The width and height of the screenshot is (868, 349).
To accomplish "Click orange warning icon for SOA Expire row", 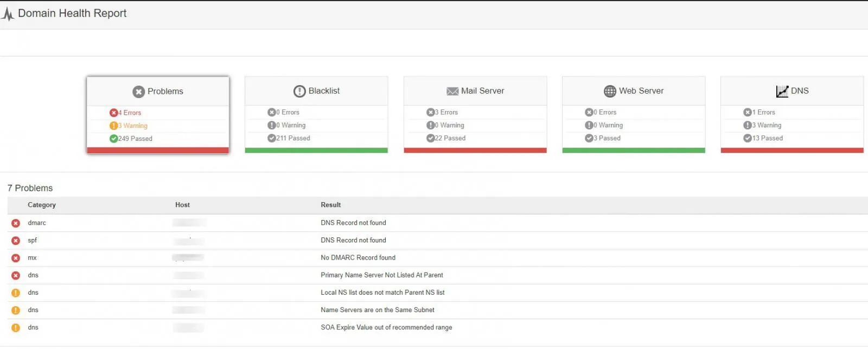I will (16, 328).
